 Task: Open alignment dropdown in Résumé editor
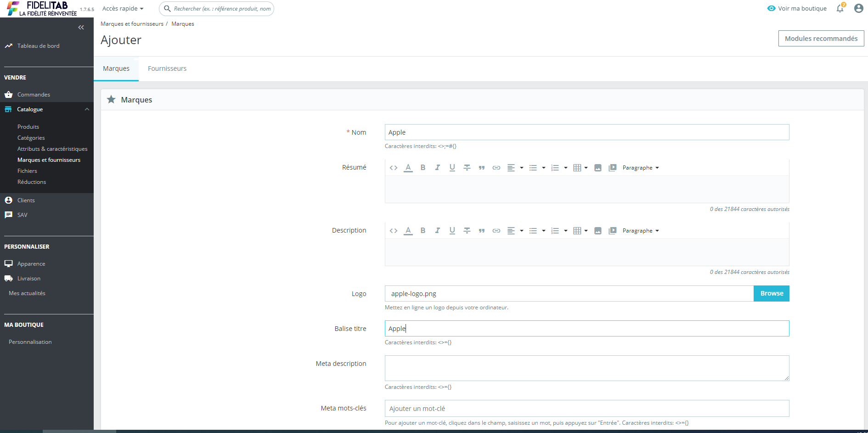[515, 168]
